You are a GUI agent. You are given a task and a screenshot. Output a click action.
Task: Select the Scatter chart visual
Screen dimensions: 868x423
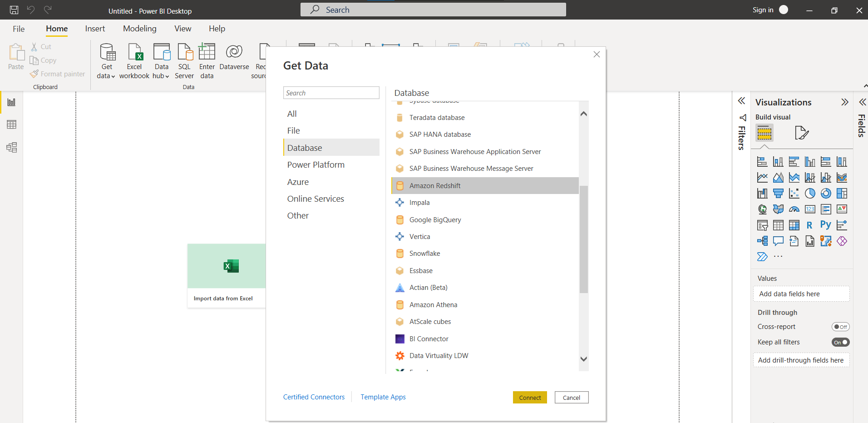[794, 194]
